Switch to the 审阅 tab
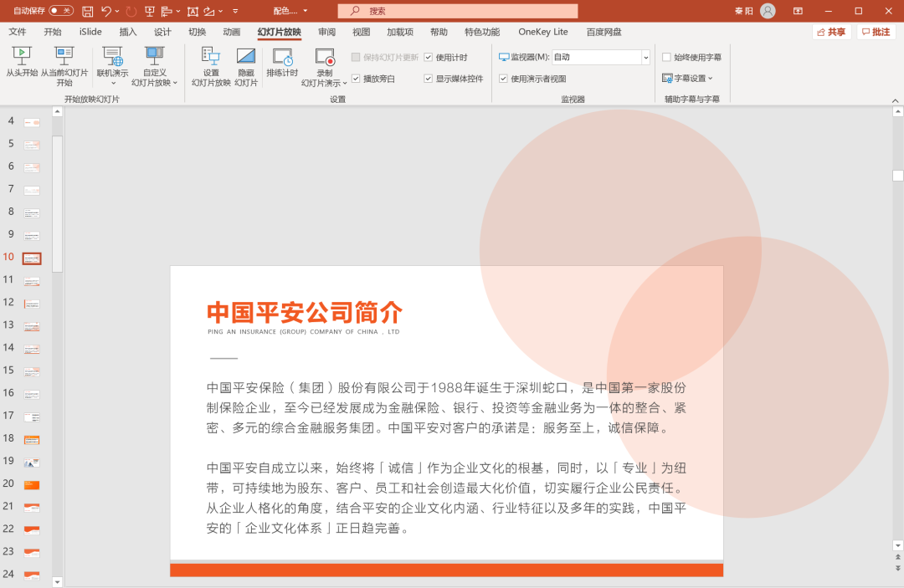This screenshot has height=588, width=904. click(327, 32)
